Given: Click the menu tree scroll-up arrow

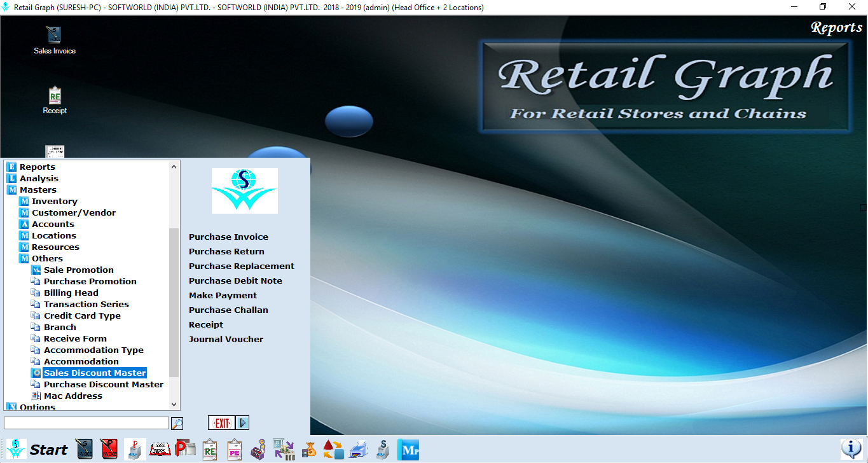Looking at the screenshot, I should coord(174,167).
